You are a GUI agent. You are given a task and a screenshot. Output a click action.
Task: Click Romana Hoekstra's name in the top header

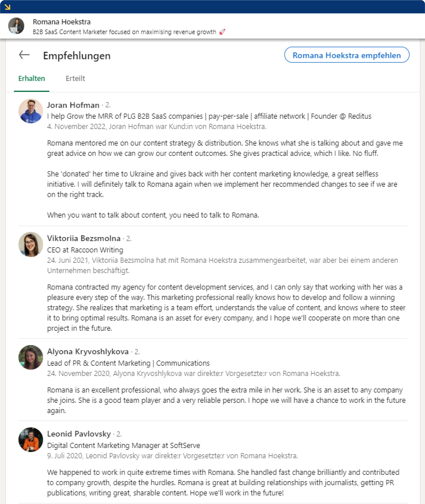62,22
